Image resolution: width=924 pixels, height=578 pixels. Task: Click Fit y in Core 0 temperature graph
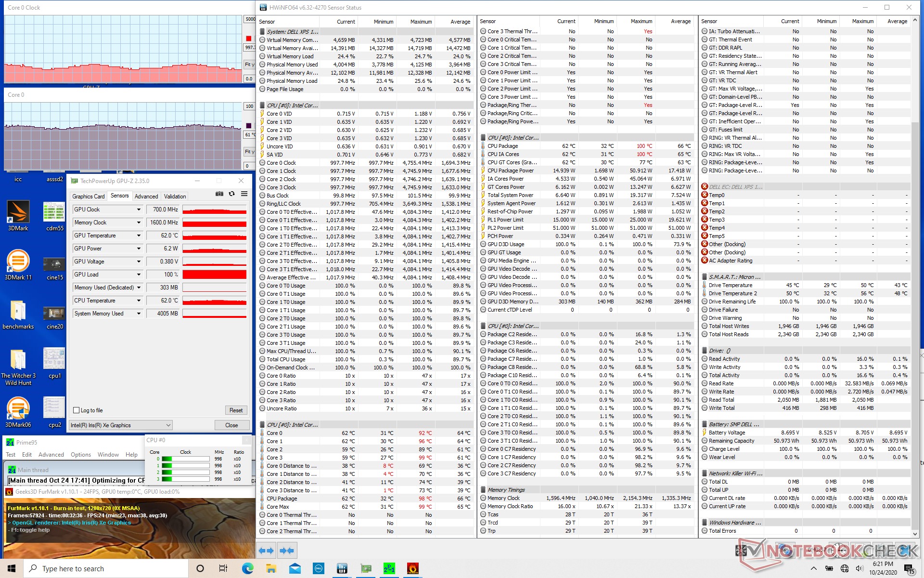click(249, 152)
